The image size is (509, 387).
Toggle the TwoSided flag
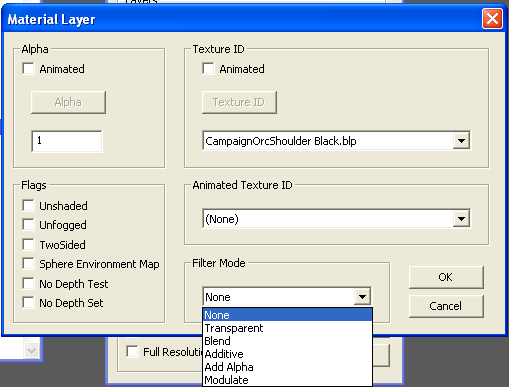pyautogui.click(x=29, y=244)
